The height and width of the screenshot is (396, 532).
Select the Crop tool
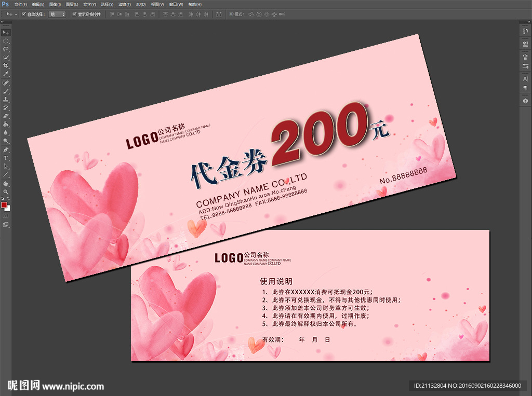pos(6,66)
